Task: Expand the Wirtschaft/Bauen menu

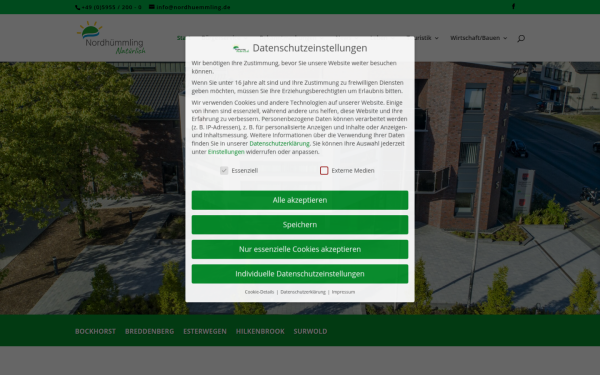Action: (x=479, y=38)
